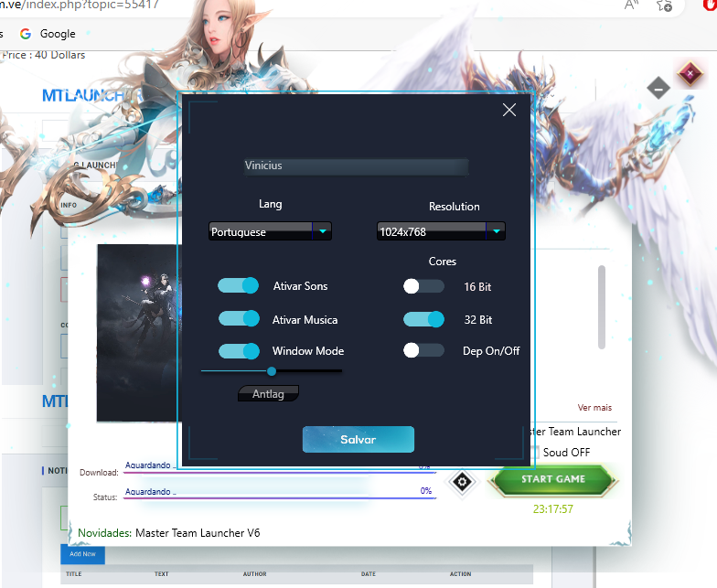This screenshot has width=717, height=588.
Task: Click the browser address bar URL
Action: click(80, 5)
